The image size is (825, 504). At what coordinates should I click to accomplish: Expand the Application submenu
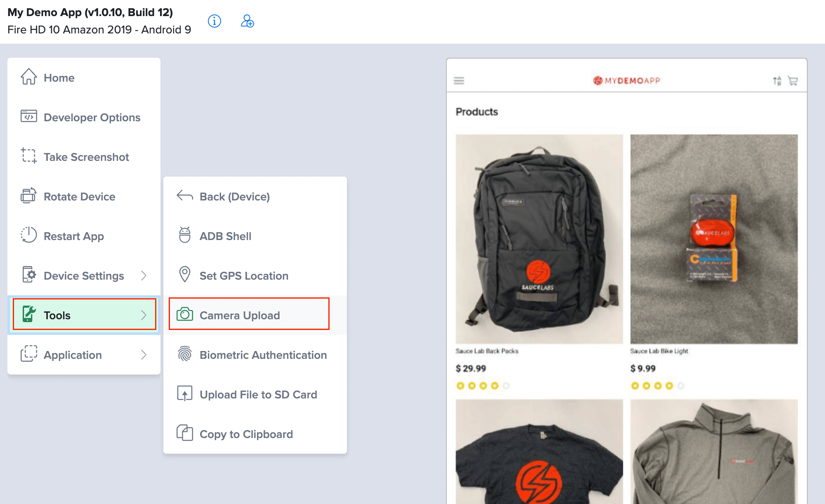click(x=85, y=354)
